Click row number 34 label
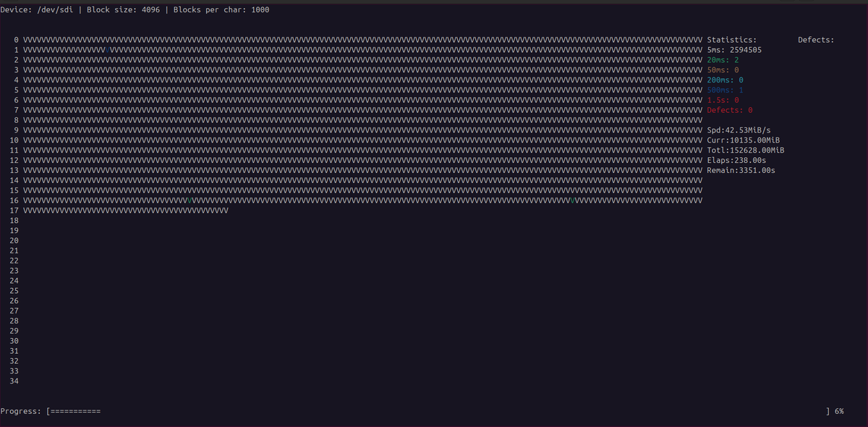868x427 pixels. 14,381
